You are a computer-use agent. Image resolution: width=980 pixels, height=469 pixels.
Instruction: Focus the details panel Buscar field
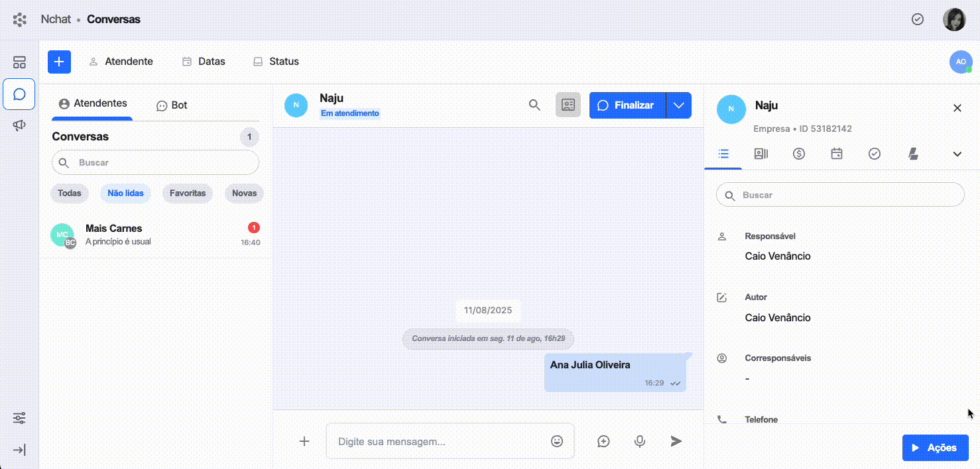click(840, 195)
